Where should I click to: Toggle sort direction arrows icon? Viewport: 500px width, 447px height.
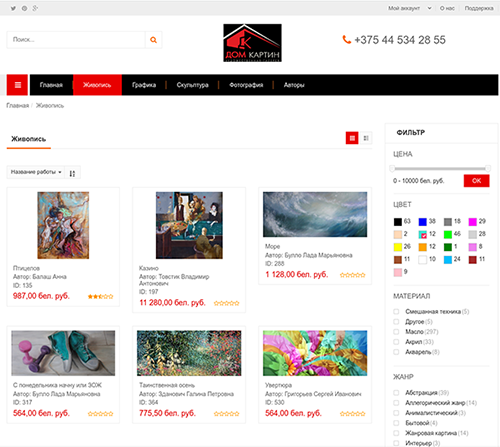coord(72,173)
